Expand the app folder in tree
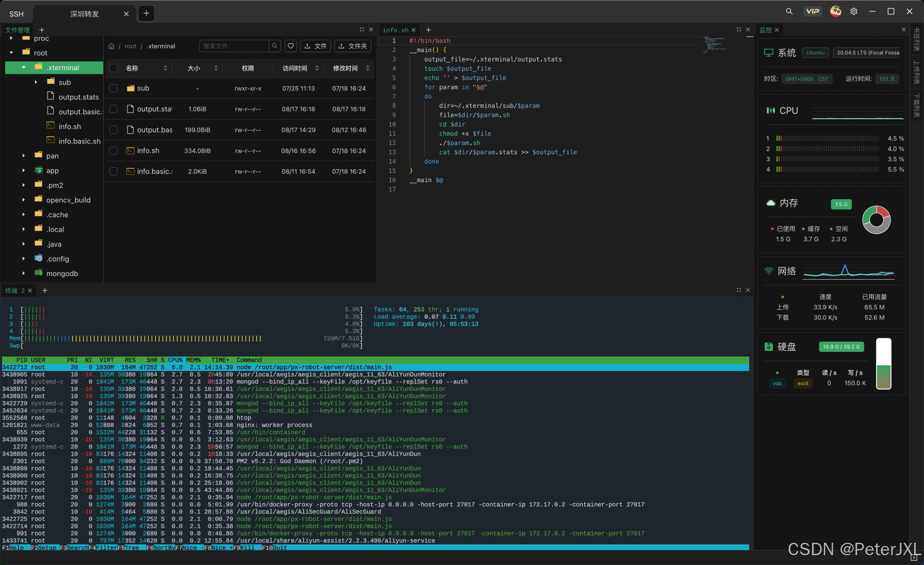 point(23,170)
